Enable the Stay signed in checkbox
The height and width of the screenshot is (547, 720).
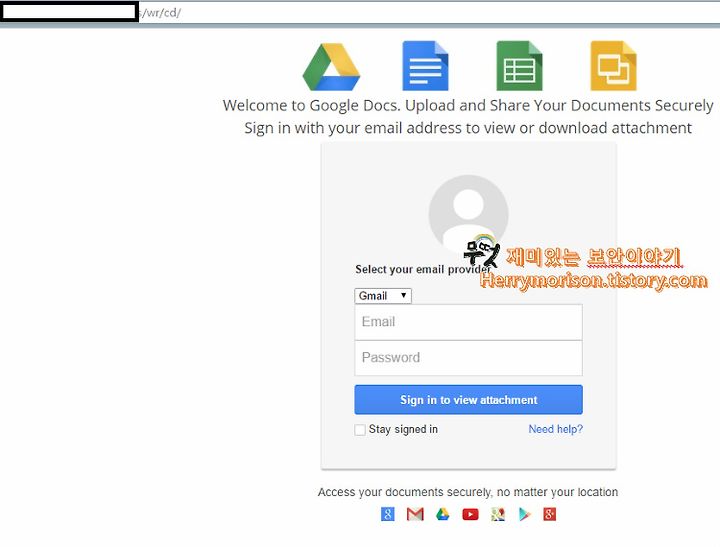[x=360, y=429]
